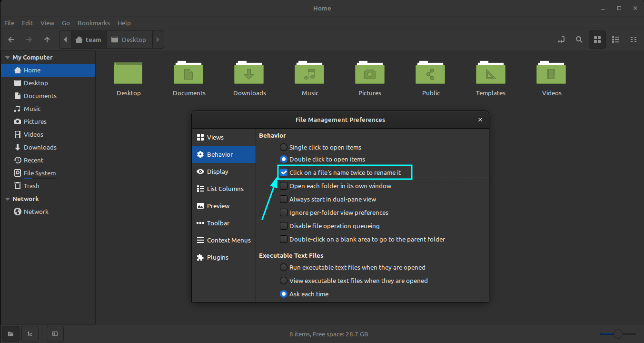Image resolution: width=644 pixels, height=343 pixels.
Task: Select Single click to open items
Action: tap(320, 147)
